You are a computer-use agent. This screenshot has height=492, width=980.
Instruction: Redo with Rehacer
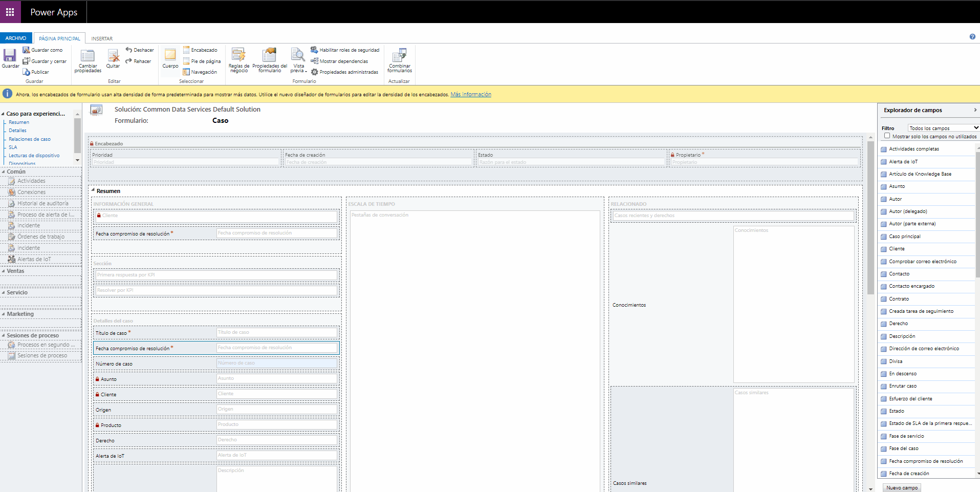[x=138, y=61]
